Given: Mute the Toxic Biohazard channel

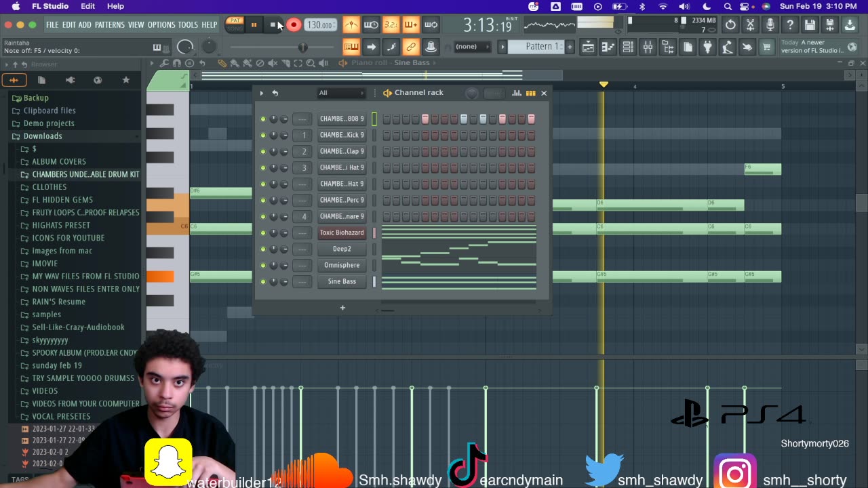Looking at the screenshot, I should pos(263,232).
